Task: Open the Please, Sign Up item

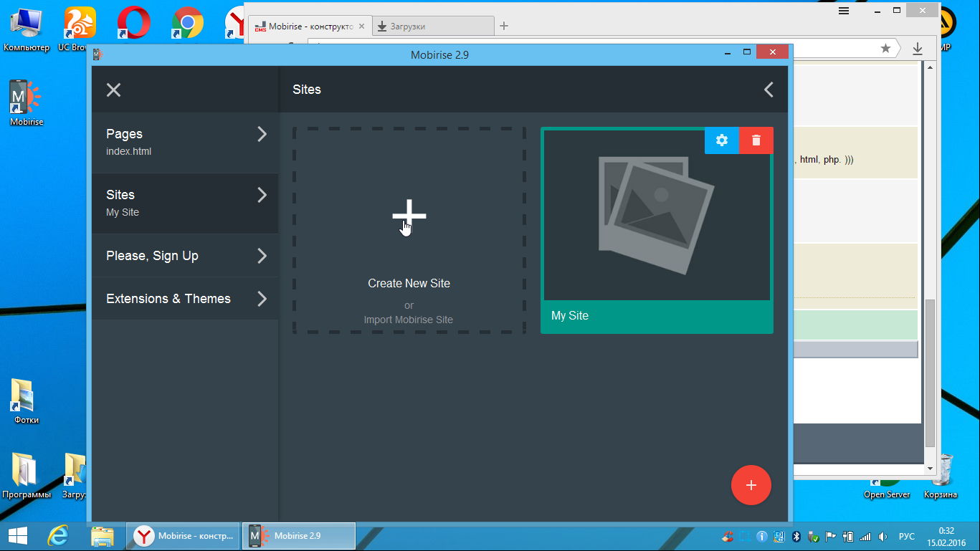Action: 185,256
